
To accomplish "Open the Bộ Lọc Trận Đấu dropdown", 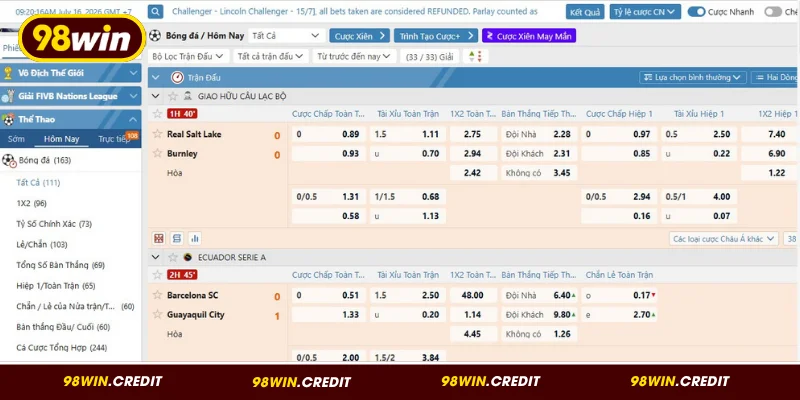I will tap(188, 56).
